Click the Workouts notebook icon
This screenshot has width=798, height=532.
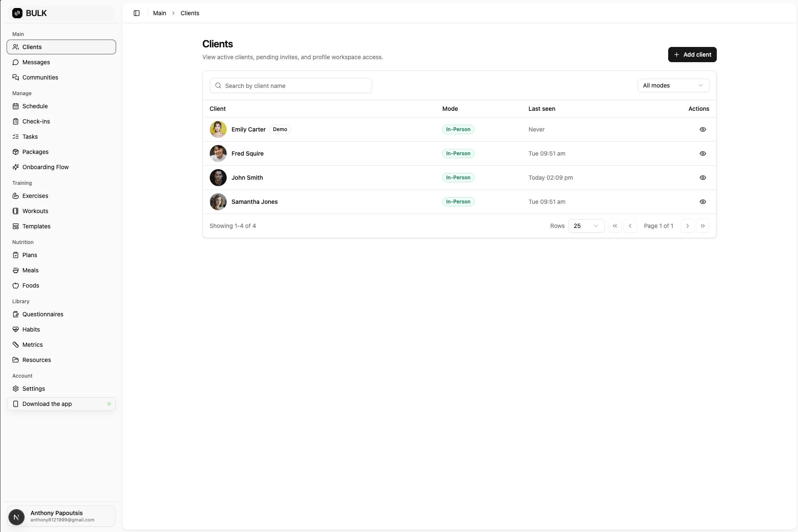click(16, 211)
